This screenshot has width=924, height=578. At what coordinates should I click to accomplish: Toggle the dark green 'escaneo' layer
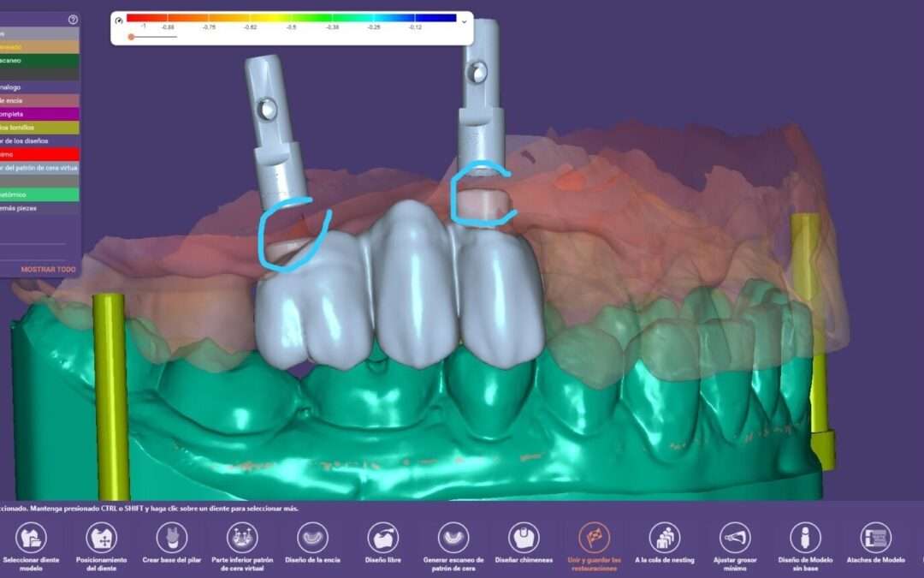click(39, 61)
